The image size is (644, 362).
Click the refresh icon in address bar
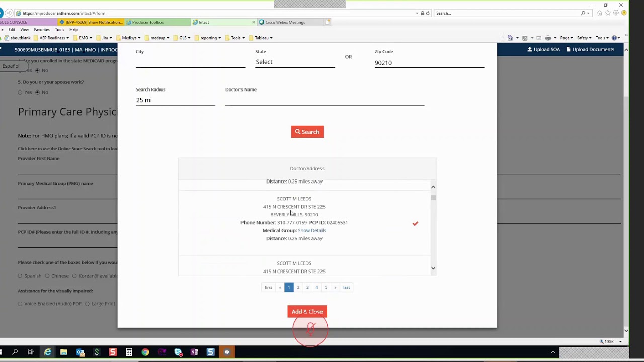428,13
